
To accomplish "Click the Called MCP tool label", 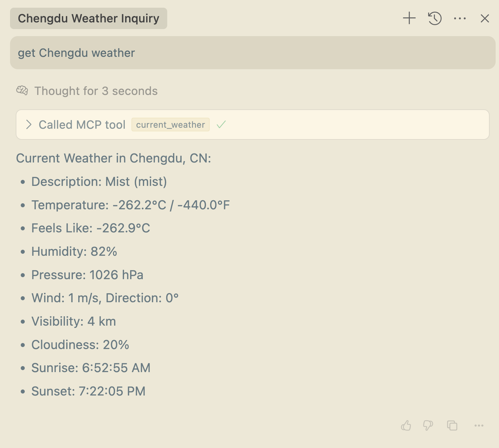I will 82,125.
